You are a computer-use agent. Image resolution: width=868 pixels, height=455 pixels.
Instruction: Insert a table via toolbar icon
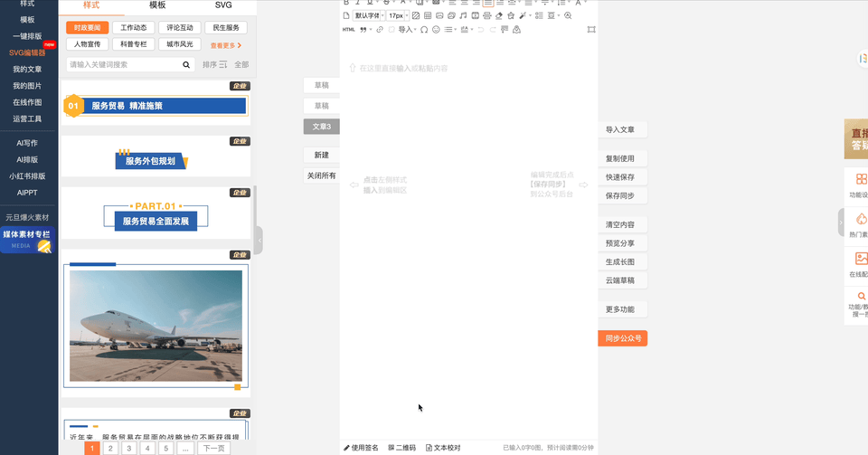(428, 15)
